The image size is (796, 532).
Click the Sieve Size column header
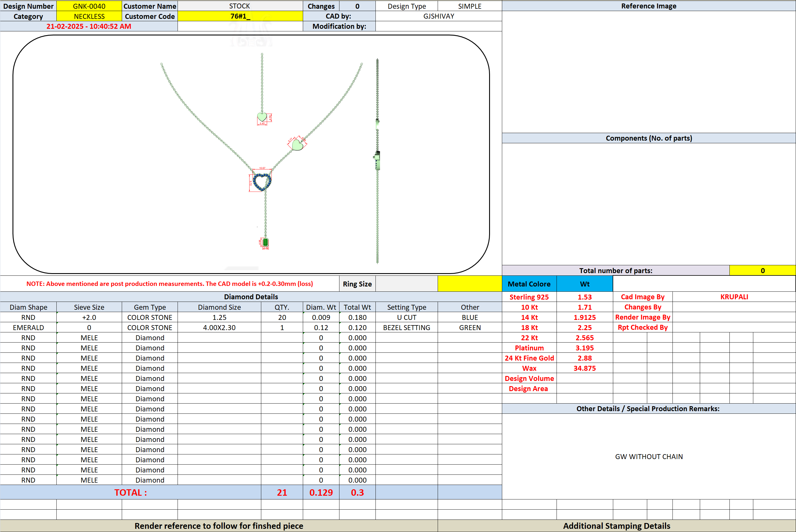tap(89, 307)
